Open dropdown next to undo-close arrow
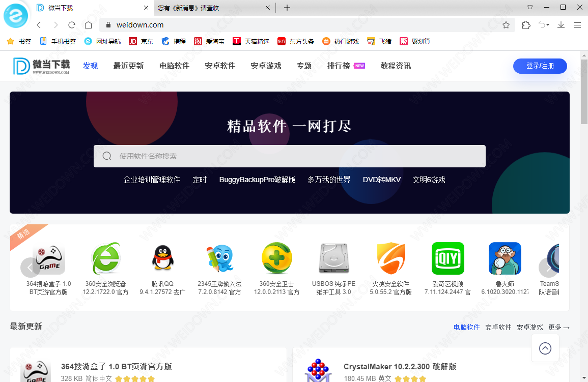 click(548, 25)
